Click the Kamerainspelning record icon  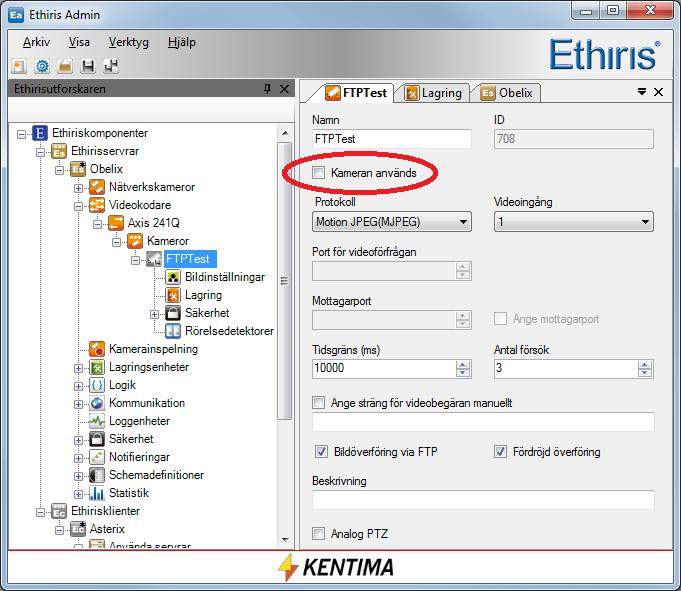(97, 349)
